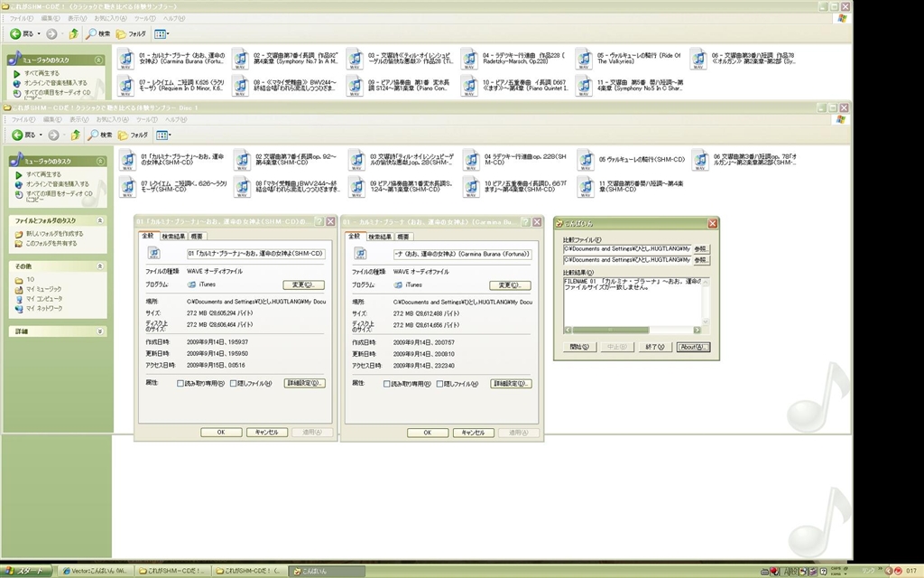Open お気に入り(A) menu in top Explorer window
The image size is (924, 578).
(x=111, y=19)
